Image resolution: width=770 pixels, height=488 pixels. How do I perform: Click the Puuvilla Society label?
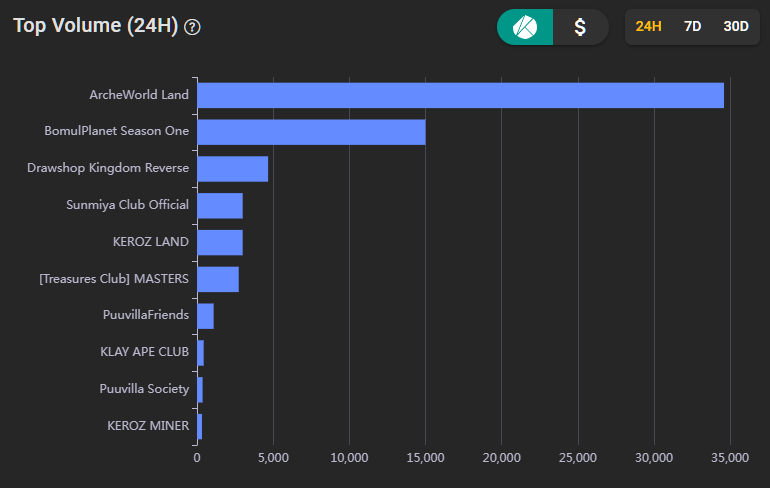coord(144,389)
